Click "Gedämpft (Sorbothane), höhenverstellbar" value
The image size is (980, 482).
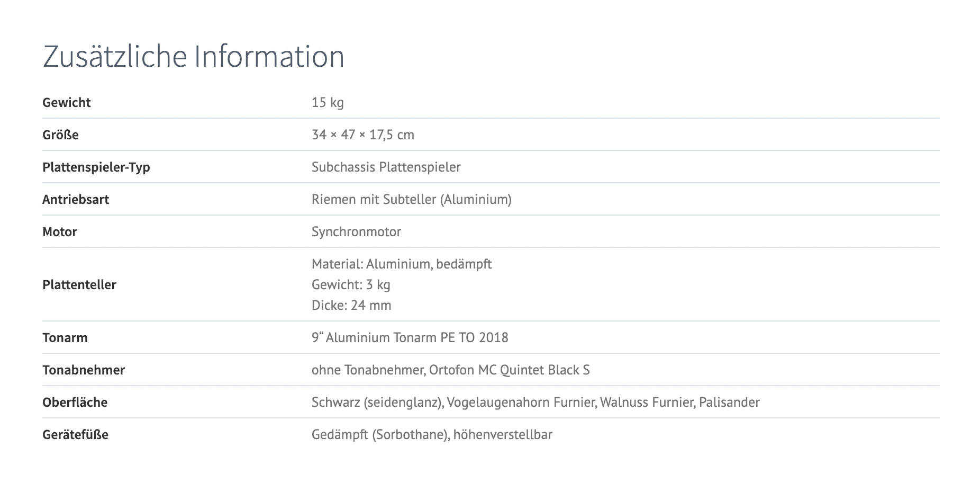tap(432, 434)
